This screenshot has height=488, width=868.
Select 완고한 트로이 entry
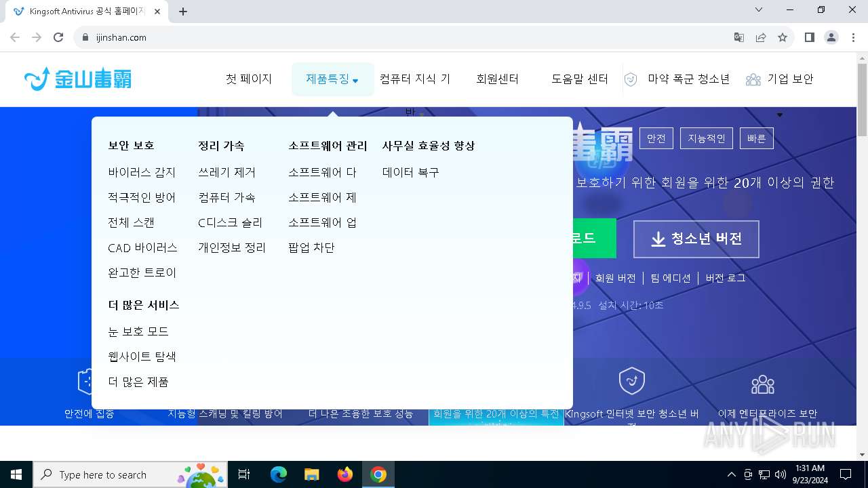pos(142,272)
